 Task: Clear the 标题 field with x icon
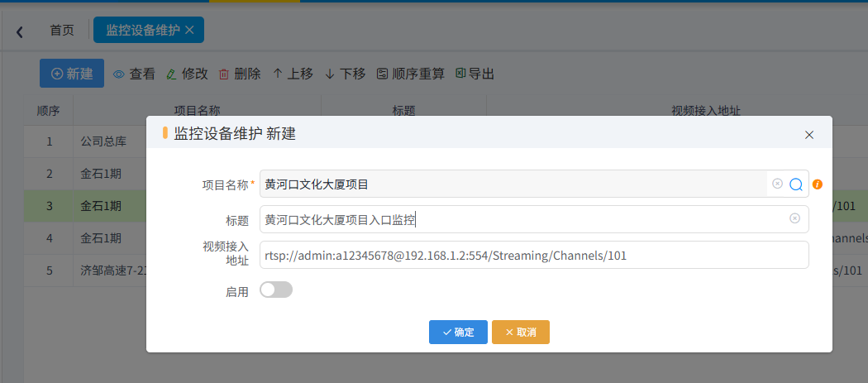click(x=795, y=219)
